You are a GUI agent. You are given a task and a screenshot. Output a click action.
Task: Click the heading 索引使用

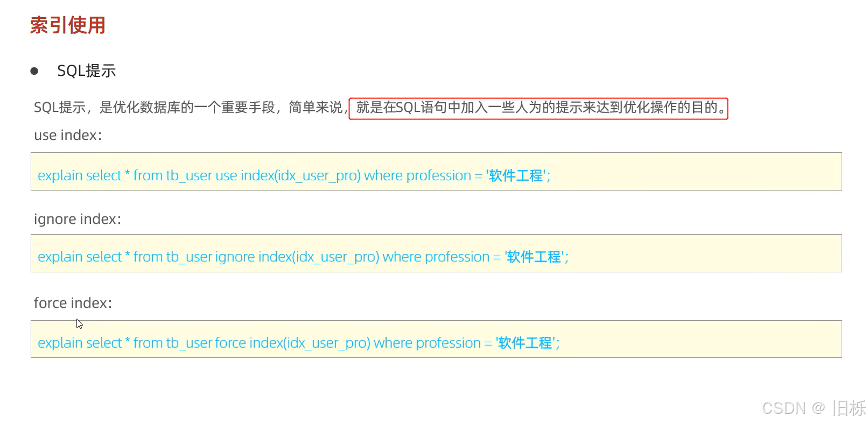68,25
